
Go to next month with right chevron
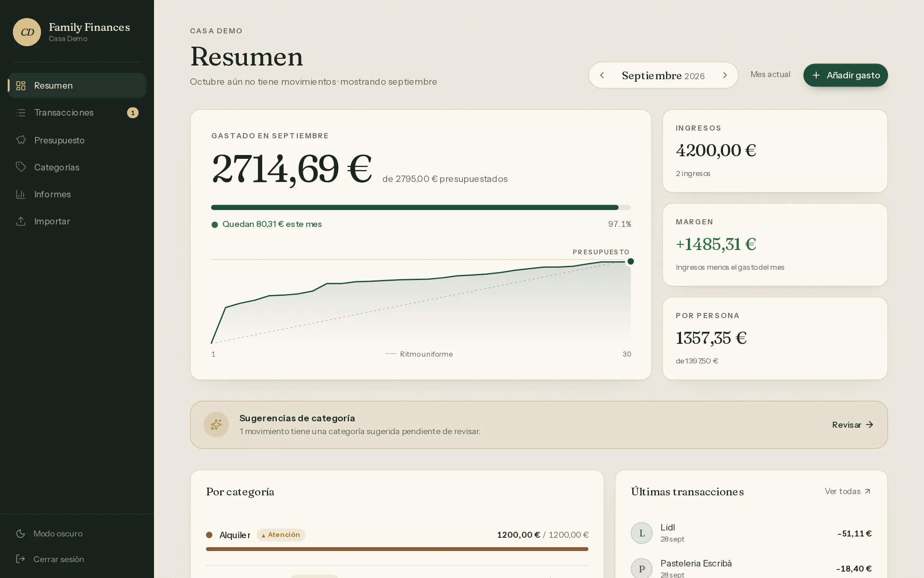click(x=725, y=75)
